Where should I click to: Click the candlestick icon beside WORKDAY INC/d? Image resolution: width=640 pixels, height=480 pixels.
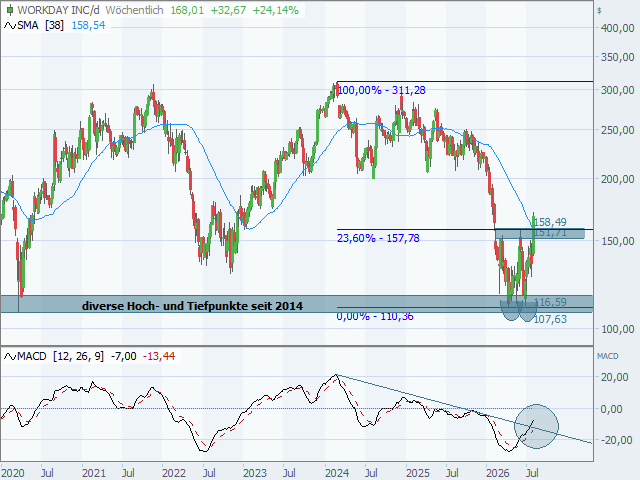(10, 10)
